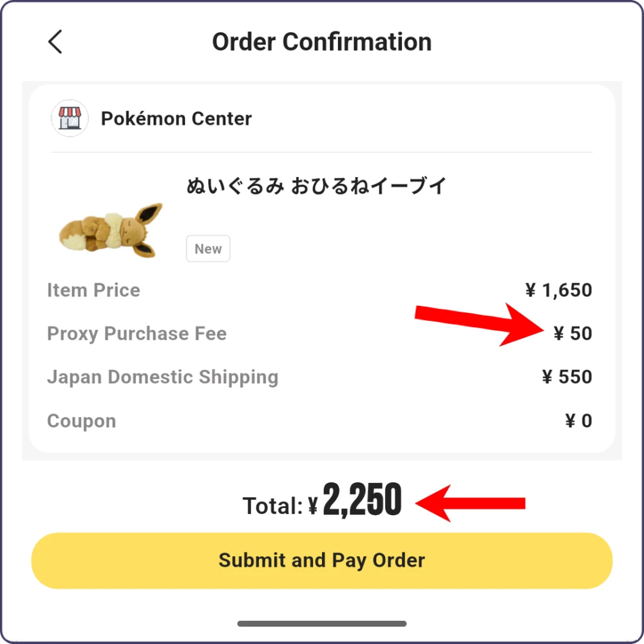Tap the home indicator bar at bottom
Viewport: 644px width, 644px height.
coord(322,623)
